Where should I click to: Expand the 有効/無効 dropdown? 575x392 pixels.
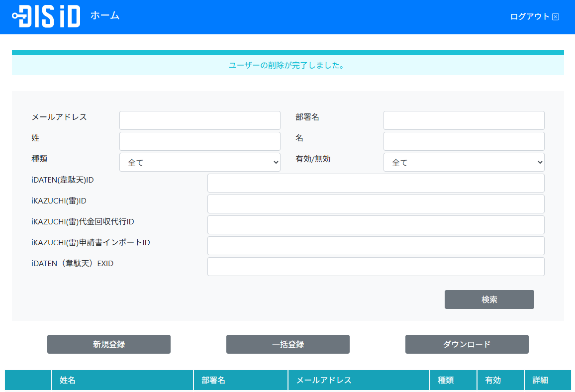pyautogui.click(x=464, y=162)
